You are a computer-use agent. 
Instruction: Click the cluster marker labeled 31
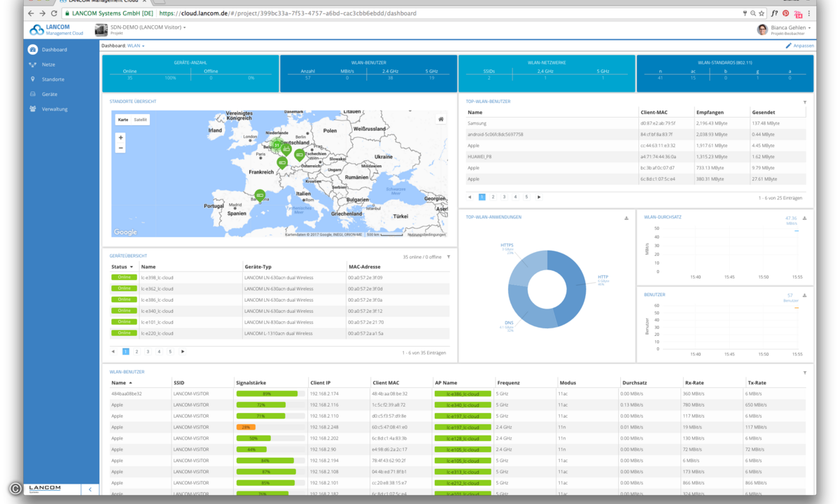pyautogui.click(x=277, y=146)
